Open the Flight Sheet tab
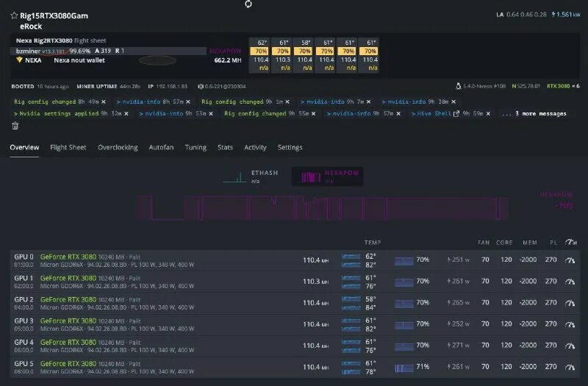Viewport: 588px width, 386px height. click(x=68, y=148)
